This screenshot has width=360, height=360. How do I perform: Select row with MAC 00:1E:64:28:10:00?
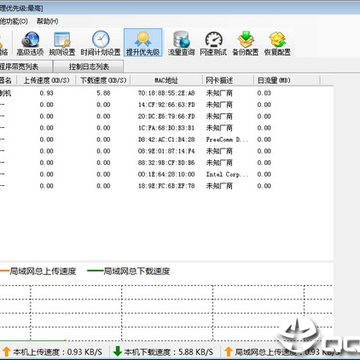pyautogui.click(x=167, y=174)
